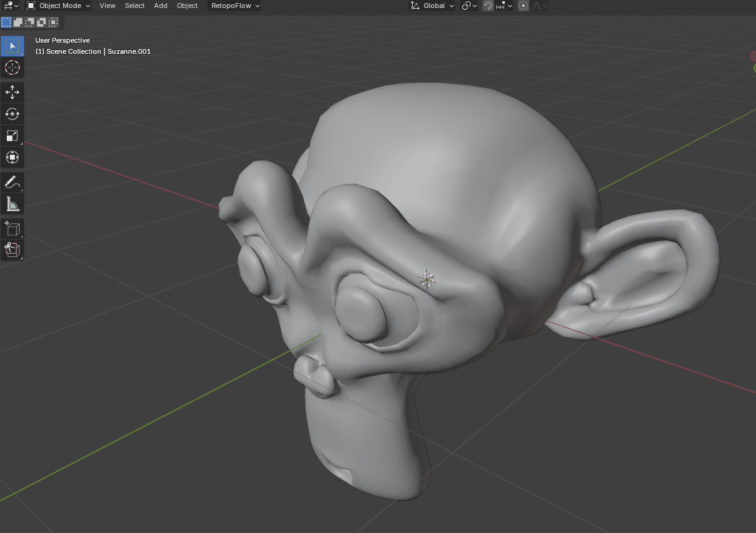Set selection mode to extend
756x533 pixels.
click(x=18, y=22)
